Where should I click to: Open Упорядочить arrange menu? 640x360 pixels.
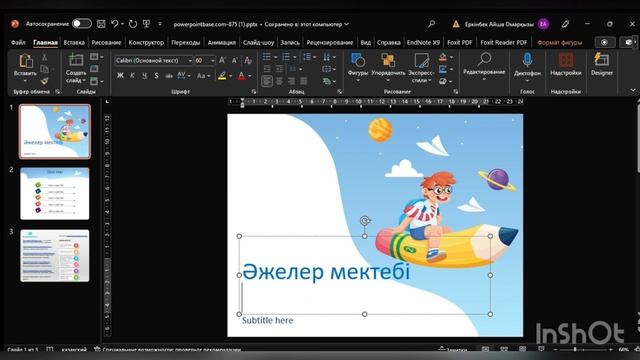[x=388, y=61]
